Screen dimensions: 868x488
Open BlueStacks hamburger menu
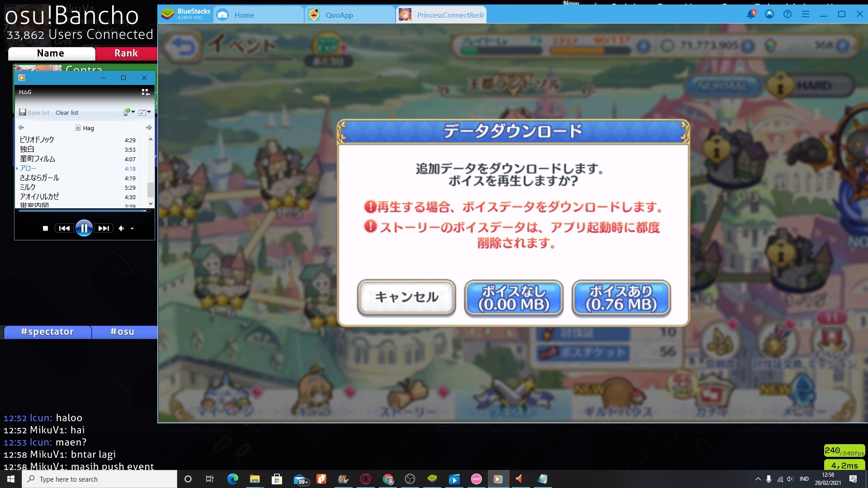coord(806,14)
